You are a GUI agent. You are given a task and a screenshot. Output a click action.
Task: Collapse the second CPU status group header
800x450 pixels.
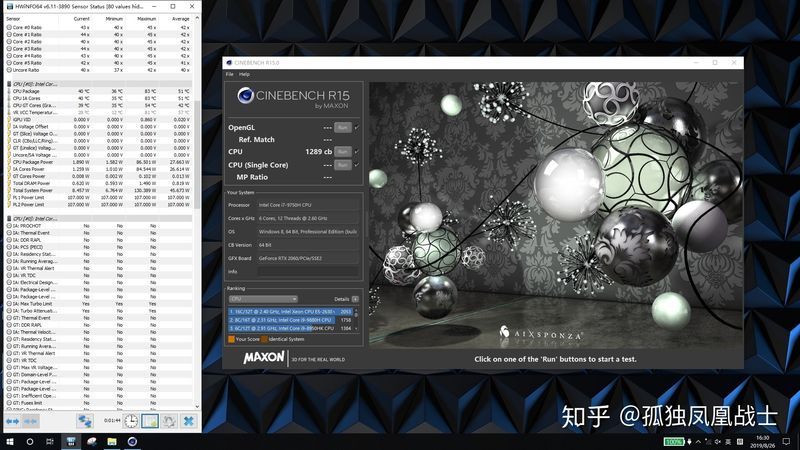[x=99, y=218]
